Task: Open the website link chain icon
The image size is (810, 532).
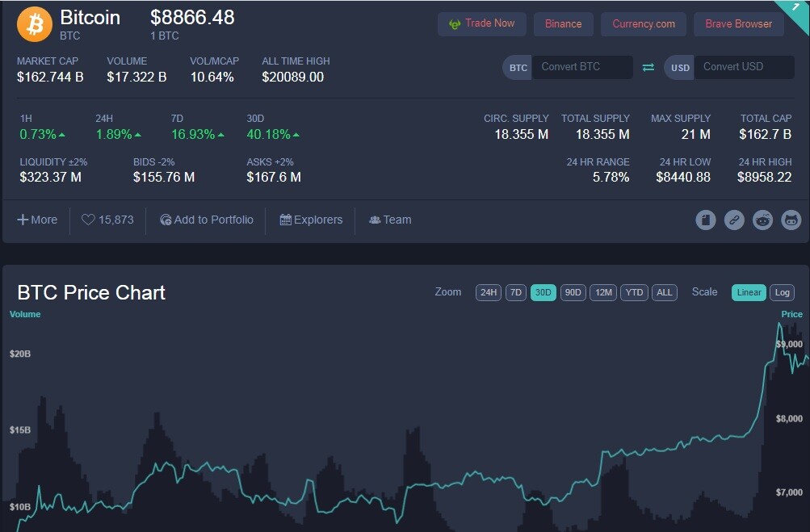Action: click(734, 220)
